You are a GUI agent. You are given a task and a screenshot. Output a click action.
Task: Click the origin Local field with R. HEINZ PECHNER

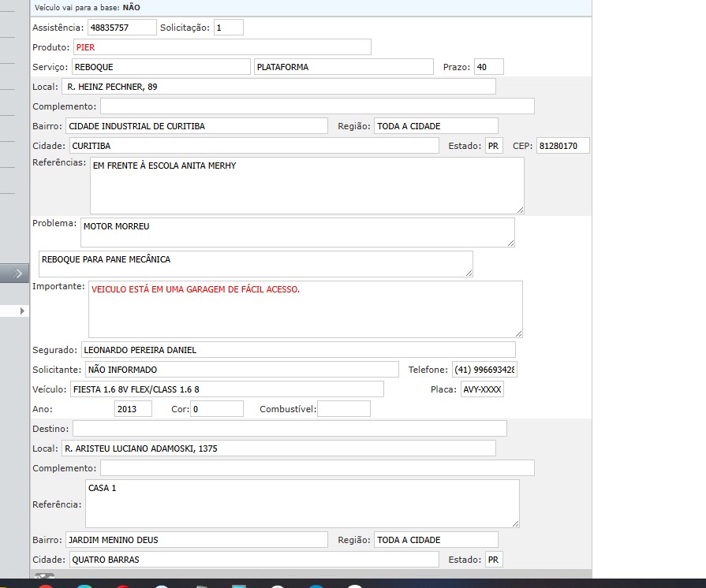pyautogui.click(x=278, y=87)
